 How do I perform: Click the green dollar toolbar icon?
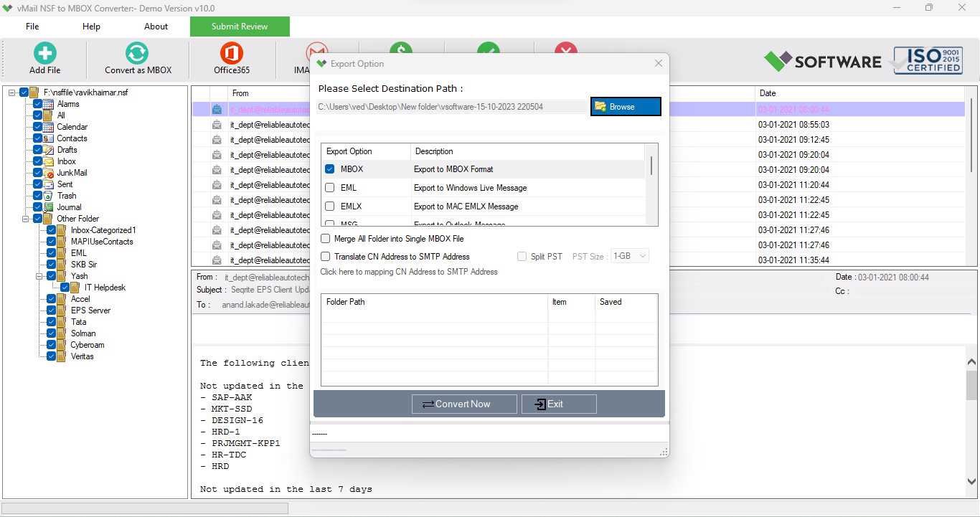[401, 49]
